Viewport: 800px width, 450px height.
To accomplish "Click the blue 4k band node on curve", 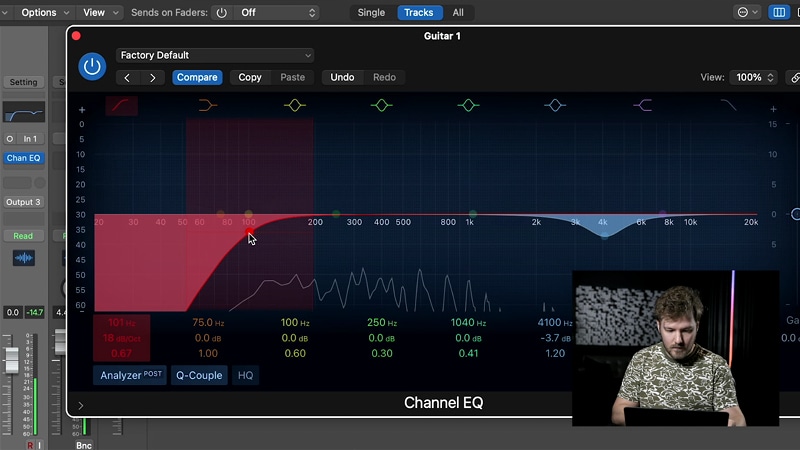I will pos(604,236).
